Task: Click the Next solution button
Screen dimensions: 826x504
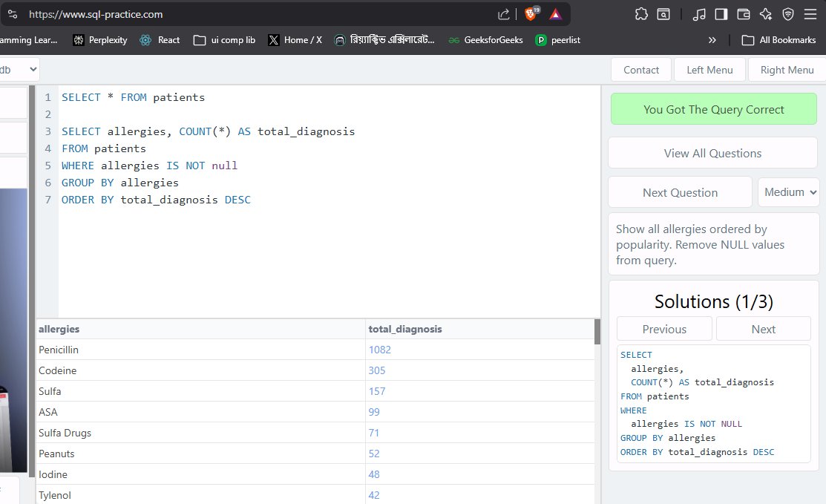Action: pyautogui.click(x=763, y=329)
